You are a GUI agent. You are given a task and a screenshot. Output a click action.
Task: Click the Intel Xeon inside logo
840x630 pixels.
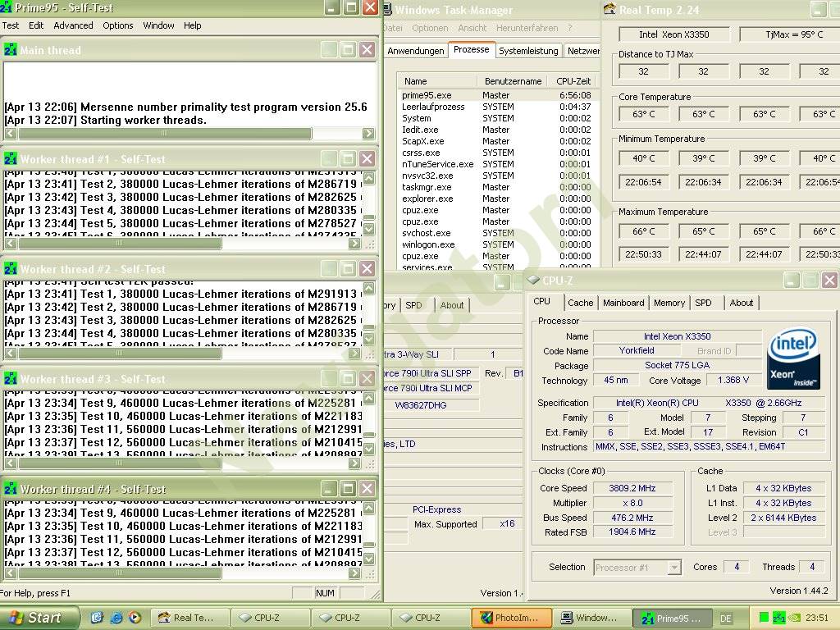coord(793,358)
